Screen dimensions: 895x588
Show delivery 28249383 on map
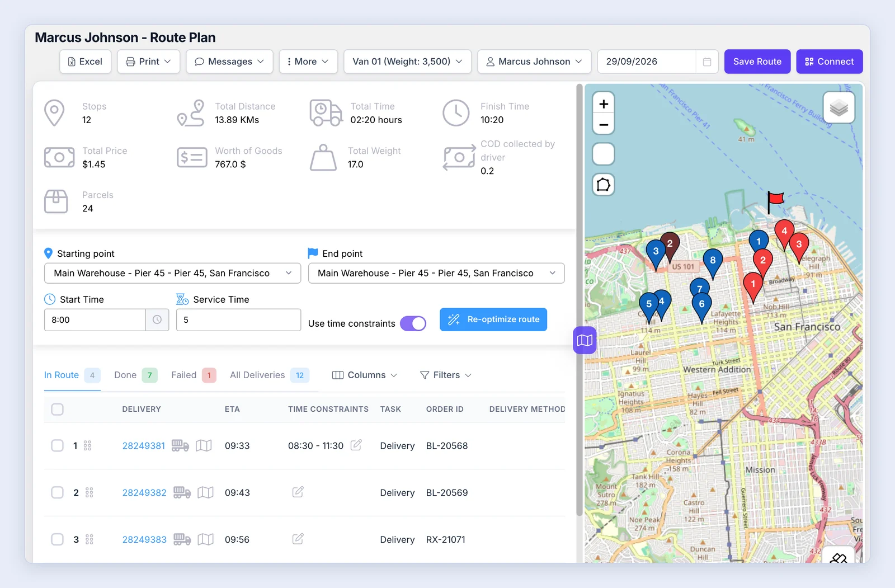(x=205, y=539)
